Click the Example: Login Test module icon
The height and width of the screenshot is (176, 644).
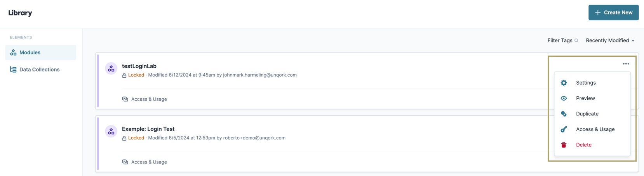pos(111,131)
